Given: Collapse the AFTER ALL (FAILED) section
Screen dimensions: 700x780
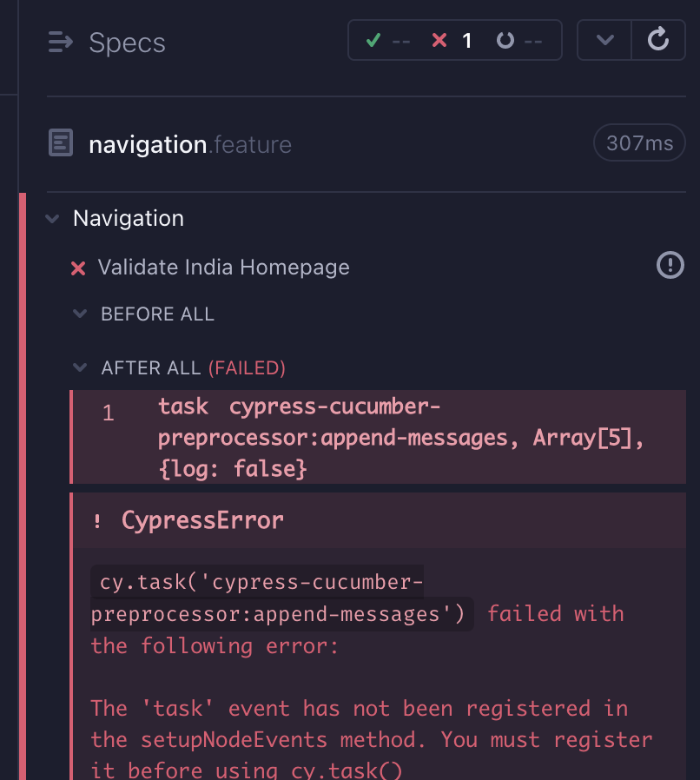Looking at the screenshot, I should click(x=80, y=367).
